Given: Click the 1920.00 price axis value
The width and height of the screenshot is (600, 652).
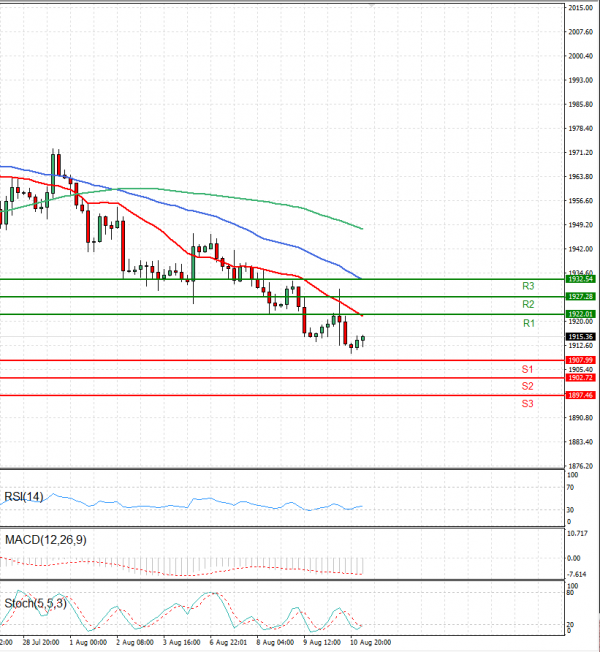Looking at the screenshot, I should point(580,321).
